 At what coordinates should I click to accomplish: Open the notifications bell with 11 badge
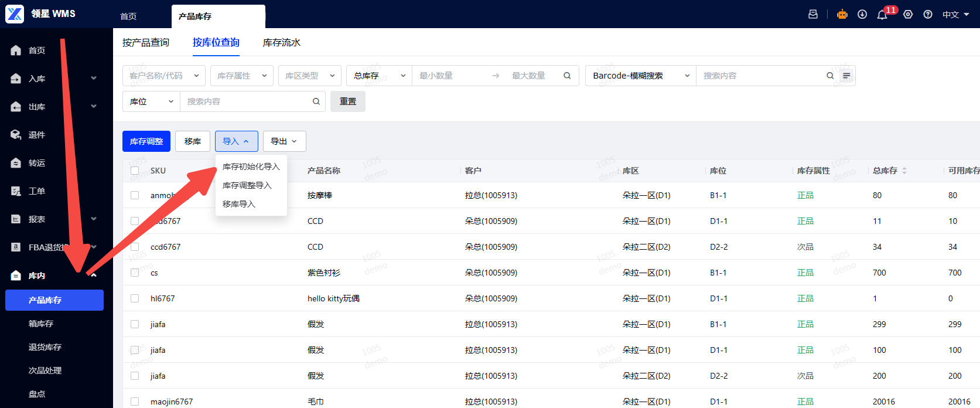pyautogui.click(x=882, y=15)
